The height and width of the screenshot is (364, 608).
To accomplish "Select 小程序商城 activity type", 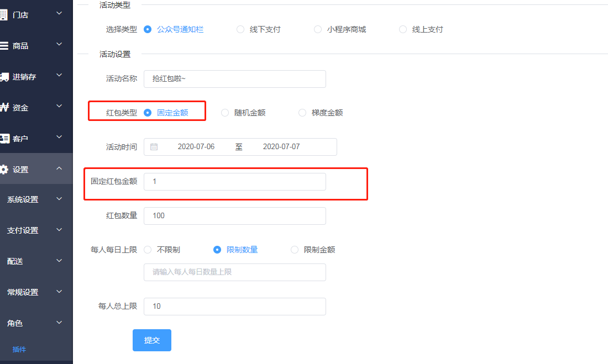I will click(340, 29).
